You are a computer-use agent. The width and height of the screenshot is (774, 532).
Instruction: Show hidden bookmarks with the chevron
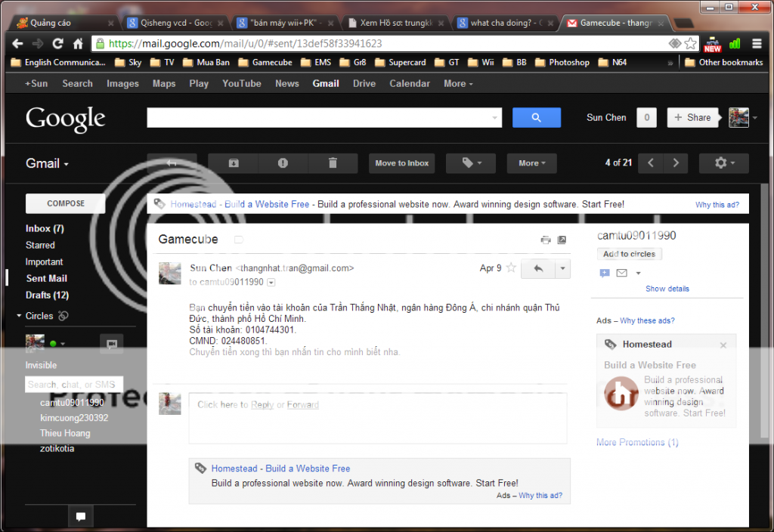[x=670, y=63]
